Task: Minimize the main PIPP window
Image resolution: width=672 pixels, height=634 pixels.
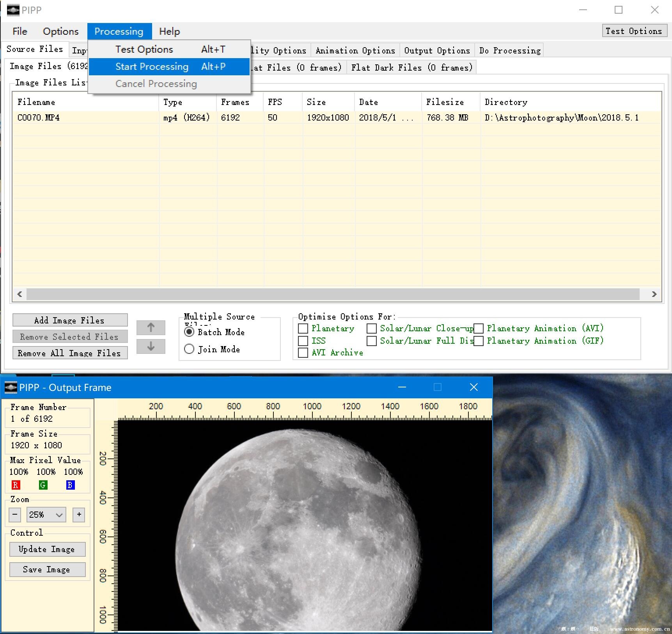Action: click(583, 10)
